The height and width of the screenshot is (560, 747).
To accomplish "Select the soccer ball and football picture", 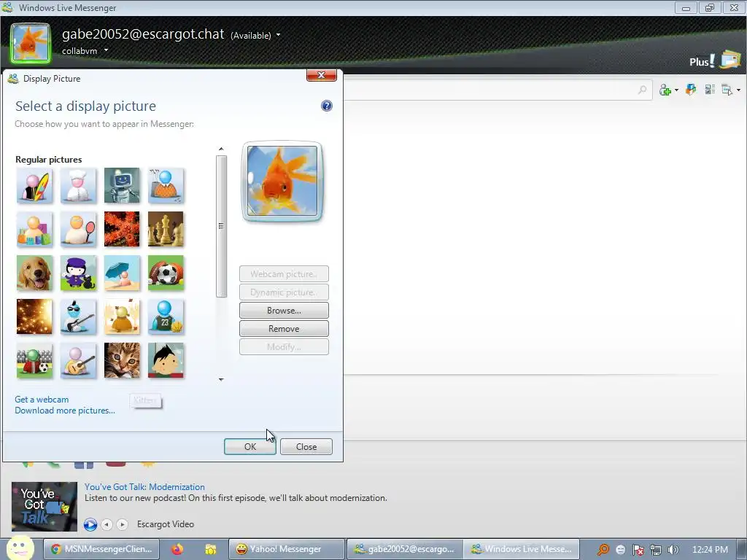I will [166, 273].
